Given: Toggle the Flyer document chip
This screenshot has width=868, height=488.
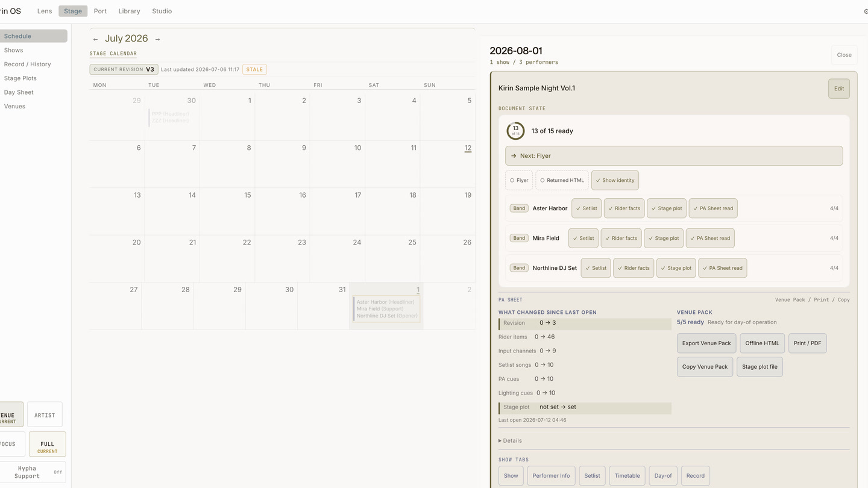Looking at the screenshot, I should [x=519, y=180].
